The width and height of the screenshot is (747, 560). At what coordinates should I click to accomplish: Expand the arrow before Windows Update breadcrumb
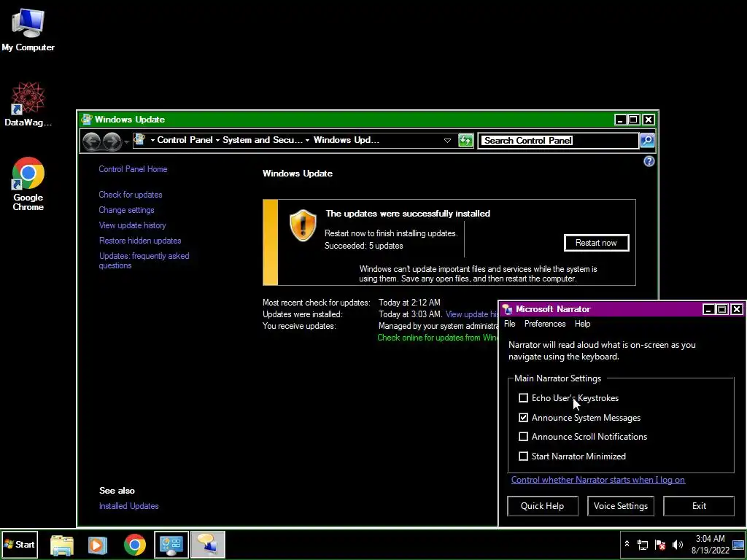pyautogui.click(x=308, y=141)
